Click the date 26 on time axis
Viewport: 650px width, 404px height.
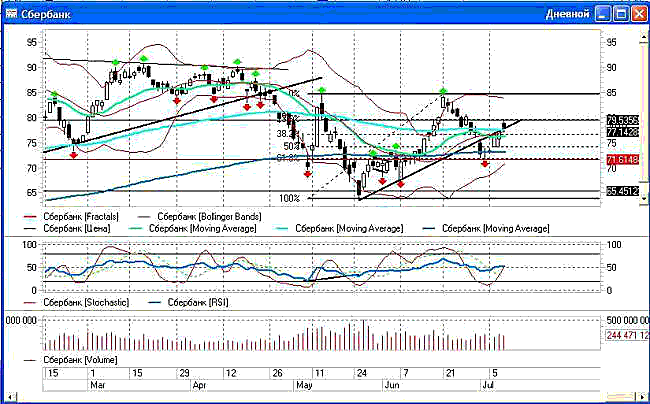(x=277, y=373)
